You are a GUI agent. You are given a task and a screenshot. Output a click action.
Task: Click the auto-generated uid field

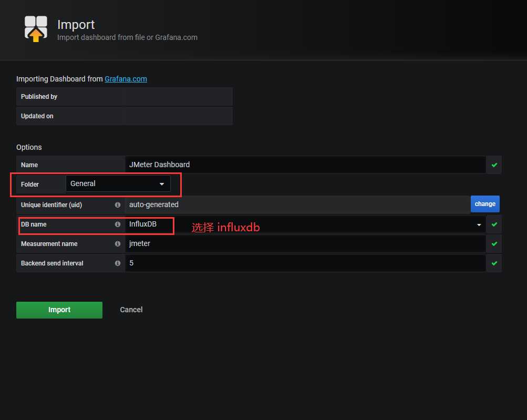point(297,205)
